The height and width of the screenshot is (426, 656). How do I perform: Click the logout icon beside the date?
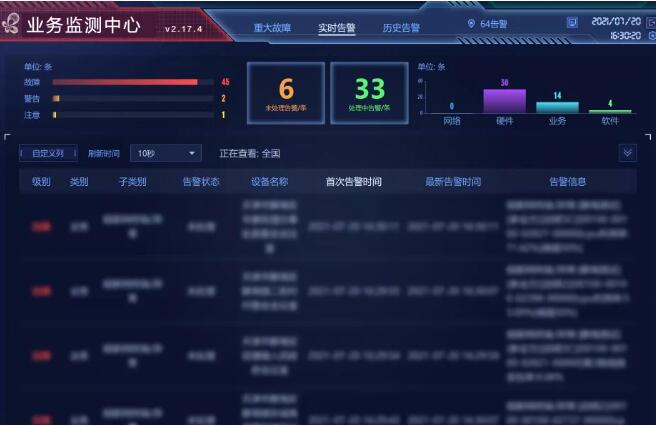pos(651,22)
